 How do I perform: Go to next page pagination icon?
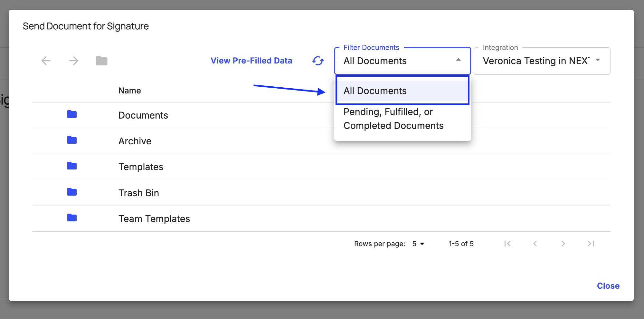pyautogui.click(x=563, y=244)
